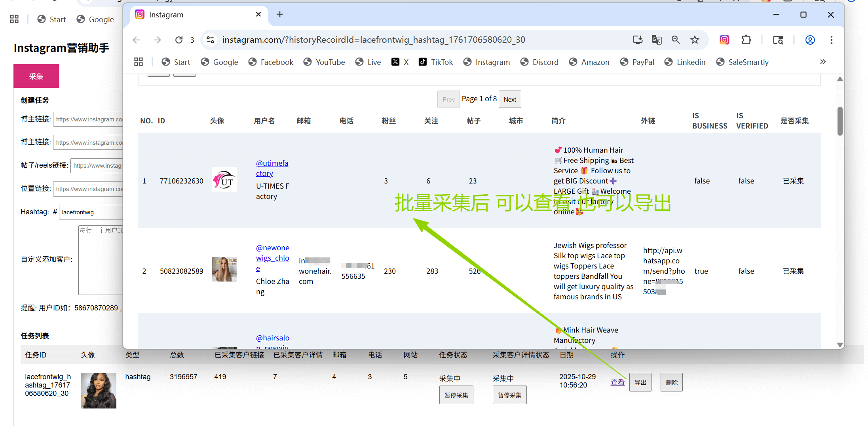Open the site information icon beside URL
The image size is (868, 433).
(211, 40)
